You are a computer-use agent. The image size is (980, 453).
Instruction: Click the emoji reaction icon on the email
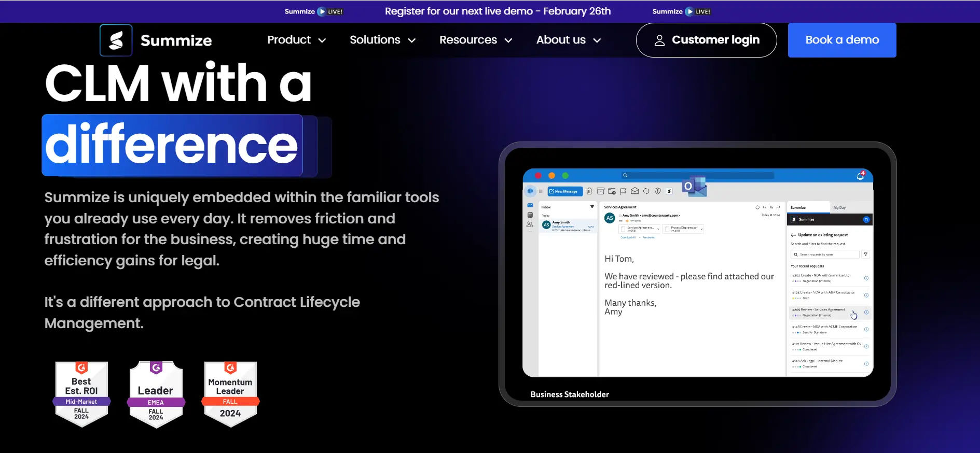click(757, 207)
